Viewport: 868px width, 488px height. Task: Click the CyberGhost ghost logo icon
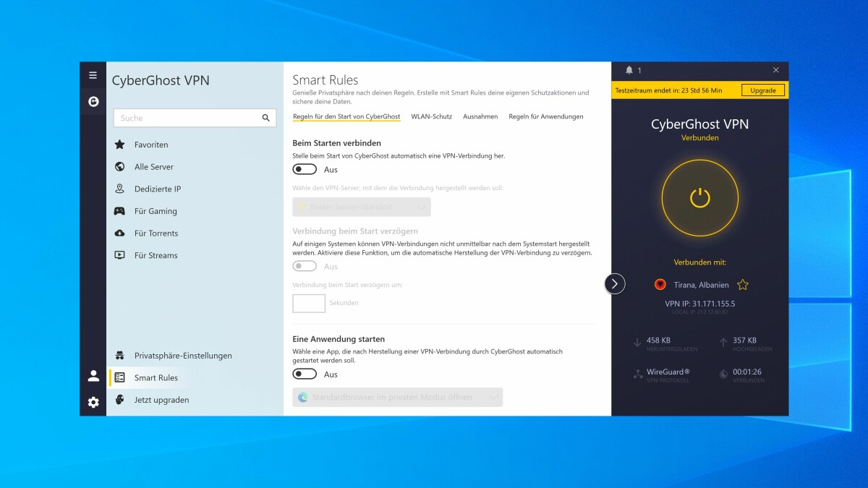93,102
